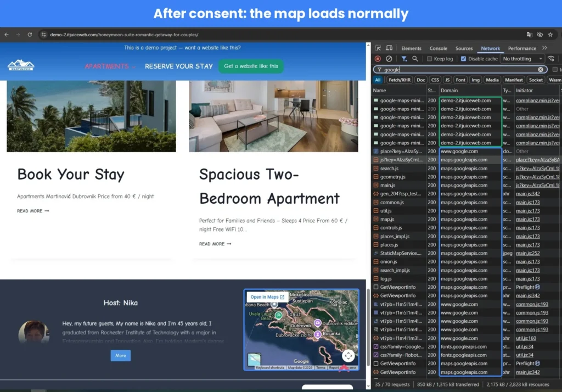Click READ MORE under Spacious Two-Bedroom Apartment
Viewport: 562px width, 392px height.
tap(215, 244)
